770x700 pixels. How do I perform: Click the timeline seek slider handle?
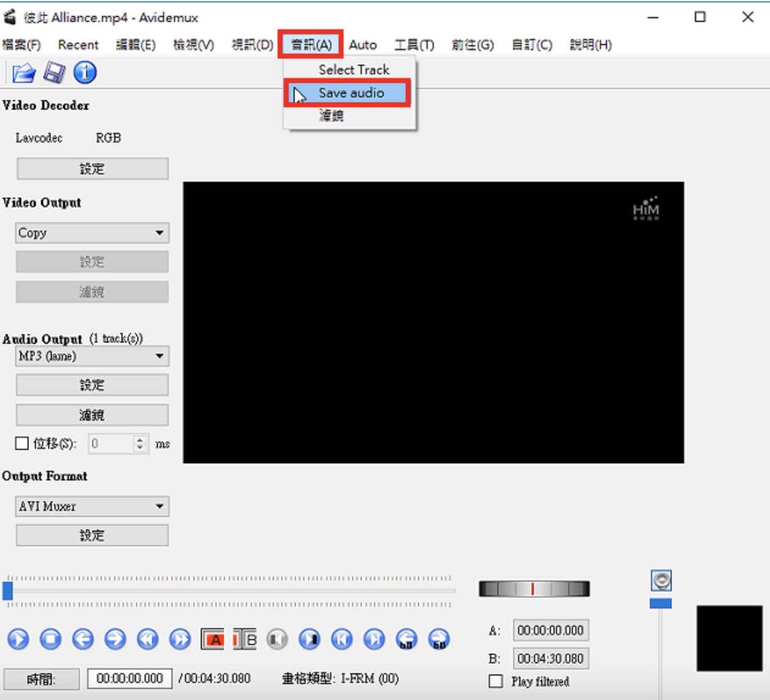tap(7, 591)
